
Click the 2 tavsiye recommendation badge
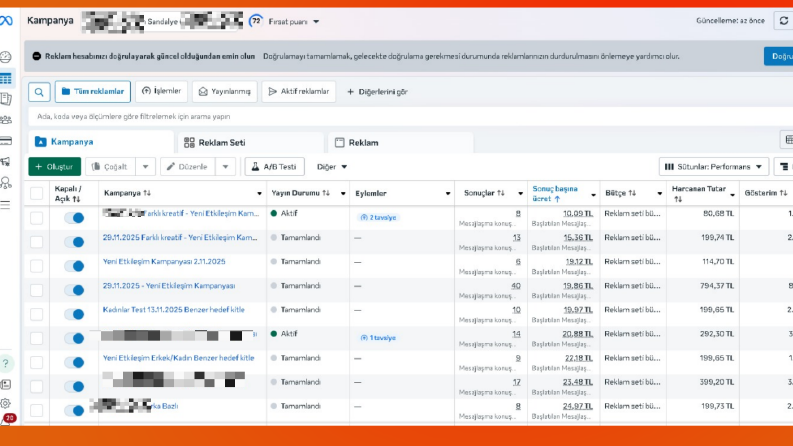pos(379,217)
